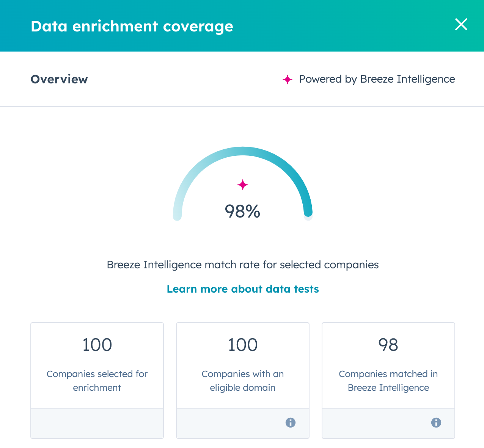Click the 98% percentage text in gauge
This screenshot has width=484, height=448.
[243, 211]
